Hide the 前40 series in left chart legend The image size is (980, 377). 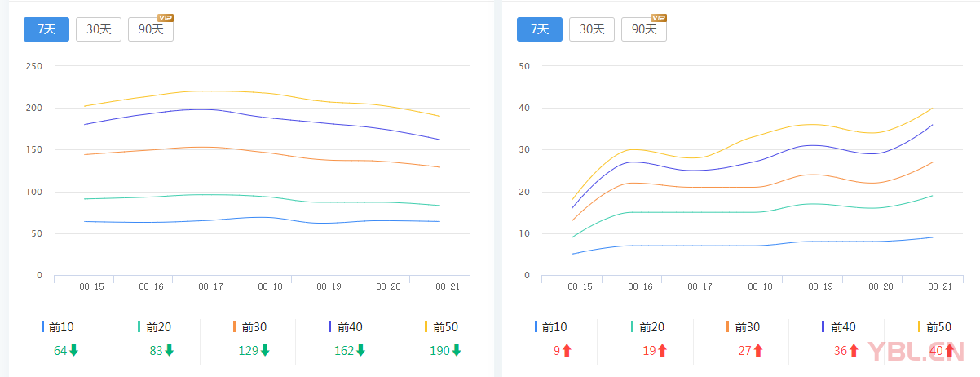pyautogui.click(x=347, y=327)
